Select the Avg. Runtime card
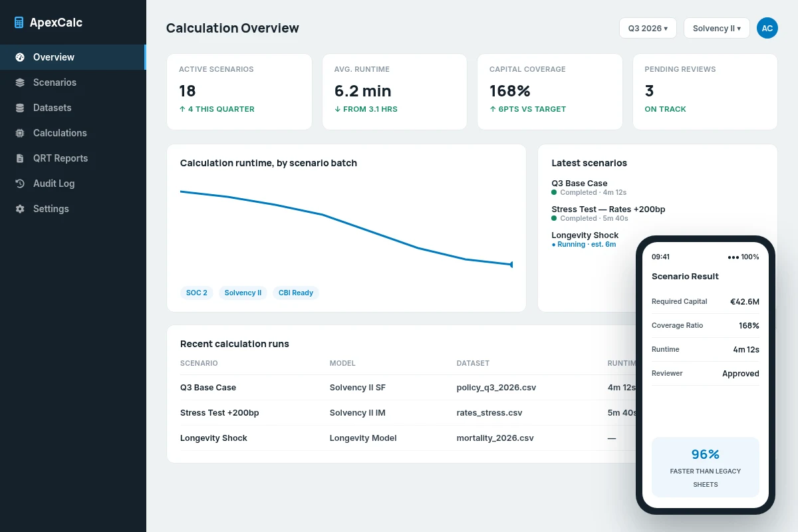The image size is (798, 532). pyautogui.click(x=394, y=92)
